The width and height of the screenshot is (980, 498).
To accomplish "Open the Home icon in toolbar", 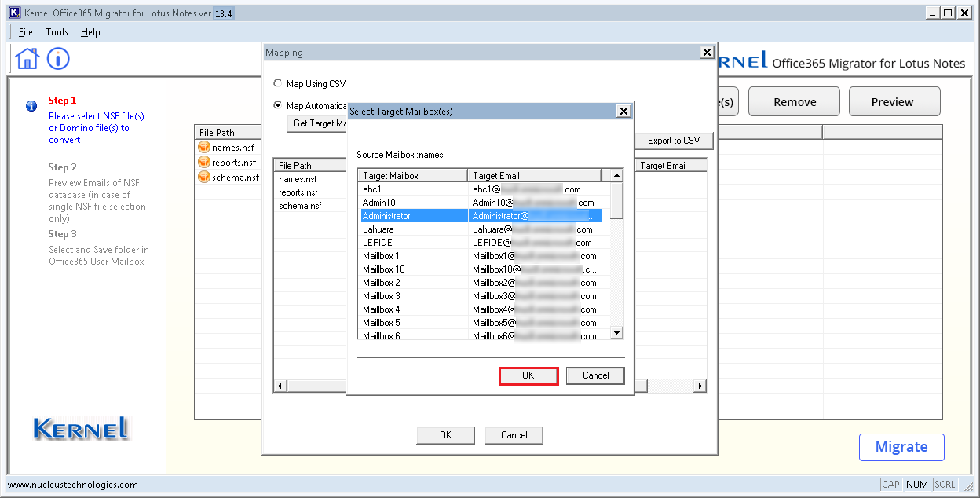I will point(27,58).
